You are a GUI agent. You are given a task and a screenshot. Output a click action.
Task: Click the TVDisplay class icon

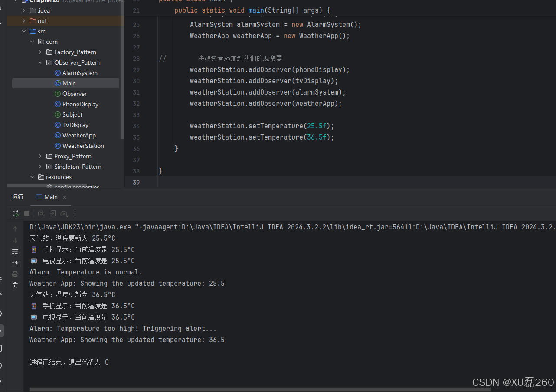tap(58, 125)
